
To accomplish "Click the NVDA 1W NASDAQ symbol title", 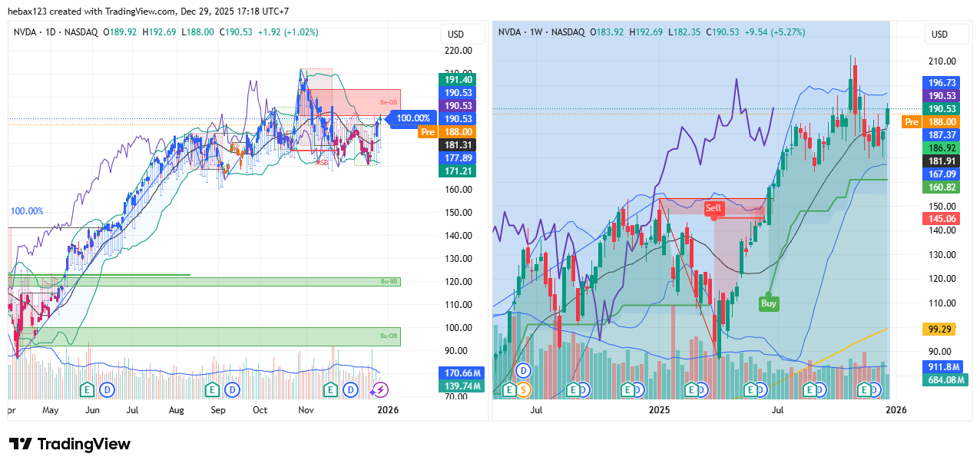I will tap(541, 32).
